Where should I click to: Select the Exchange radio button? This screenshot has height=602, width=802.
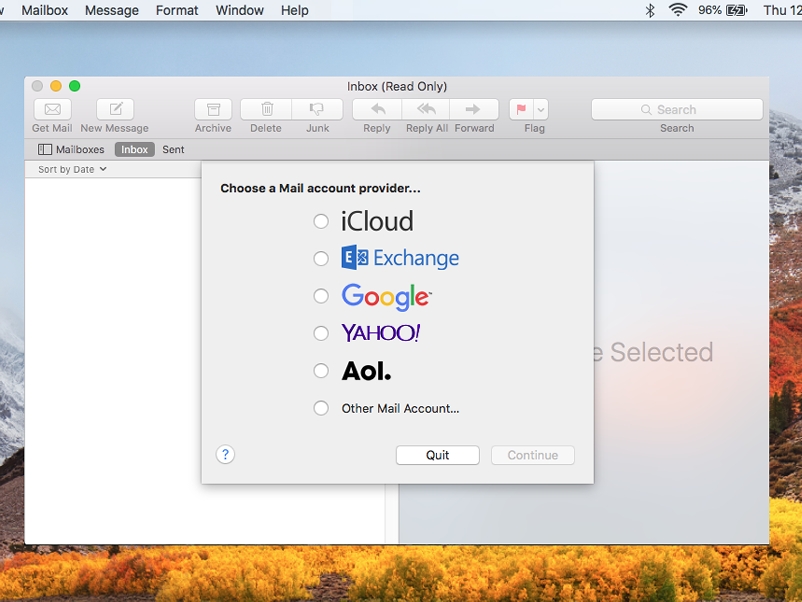321,258
